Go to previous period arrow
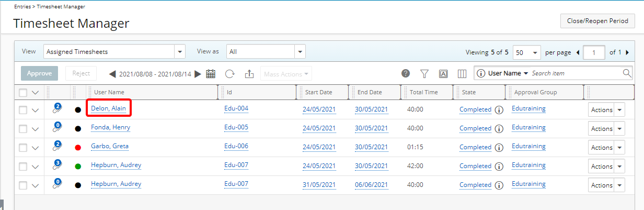The height and width of the screenshot is (210, 644). (112, 74)
